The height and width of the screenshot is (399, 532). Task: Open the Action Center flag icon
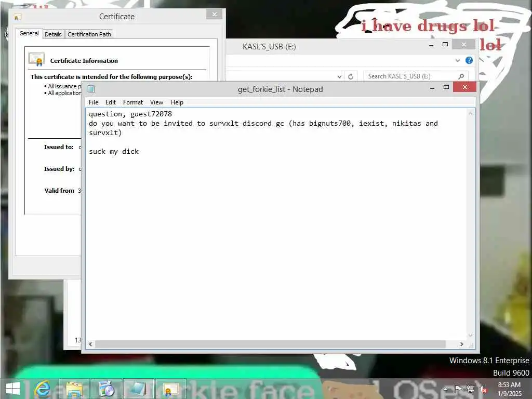tap(457, 389)
